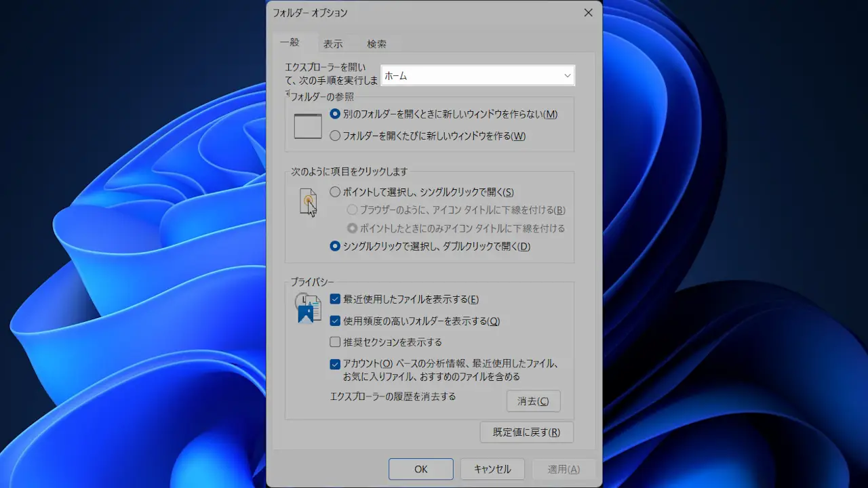Uncheck 使用頻度の高いフォルダーを表示する checkbox
The image size is (868, 488).
335,321
